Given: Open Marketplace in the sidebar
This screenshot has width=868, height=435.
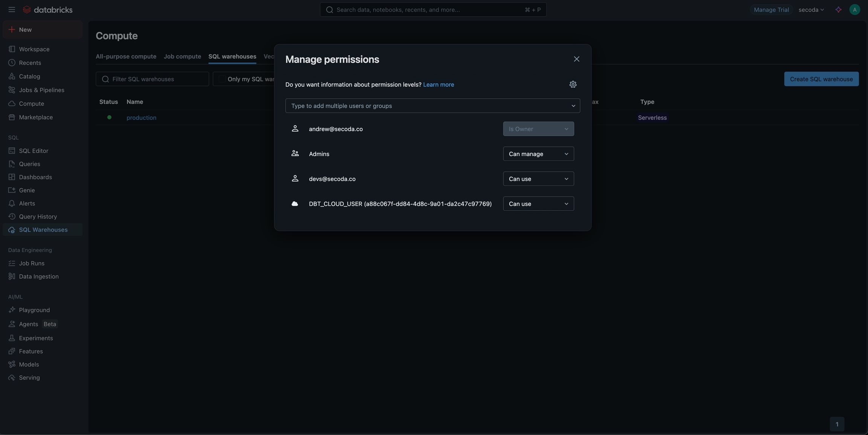Looking at the screenshot, I should point(36,117).
